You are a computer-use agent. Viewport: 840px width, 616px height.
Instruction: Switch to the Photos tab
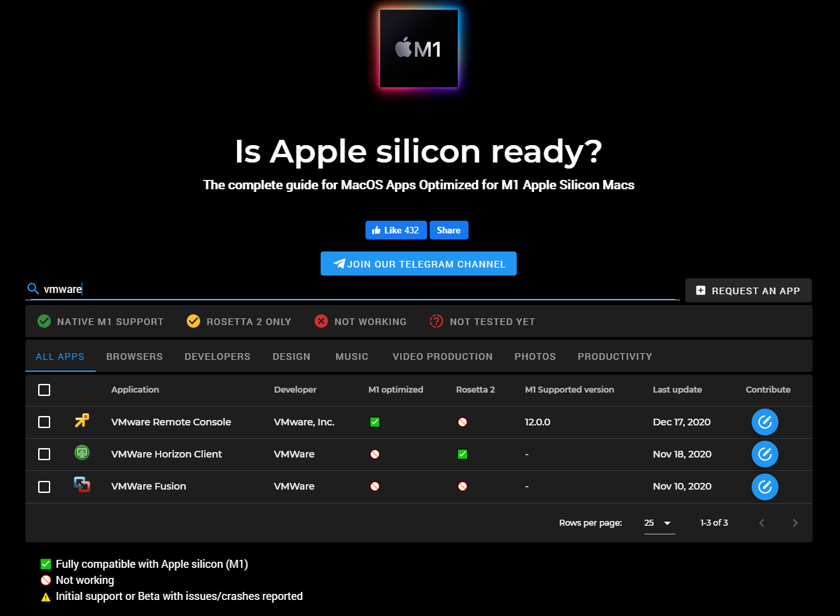click(535, 356)
